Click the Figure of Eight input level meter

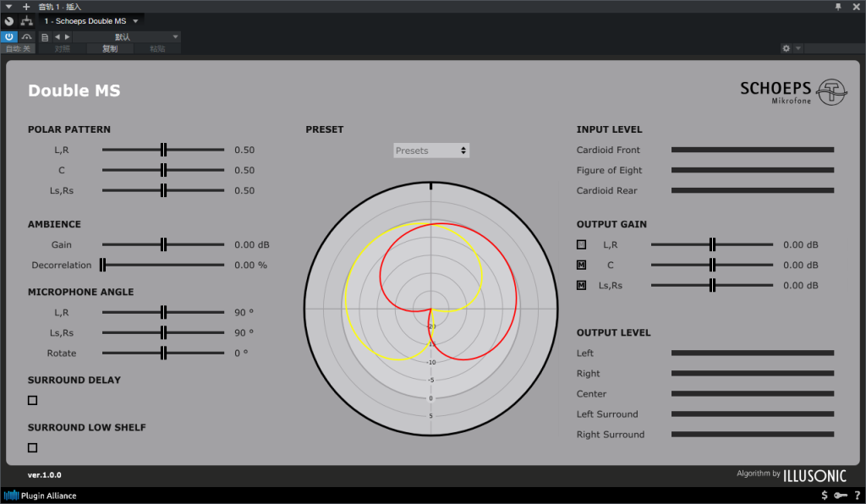pos(753,170)
